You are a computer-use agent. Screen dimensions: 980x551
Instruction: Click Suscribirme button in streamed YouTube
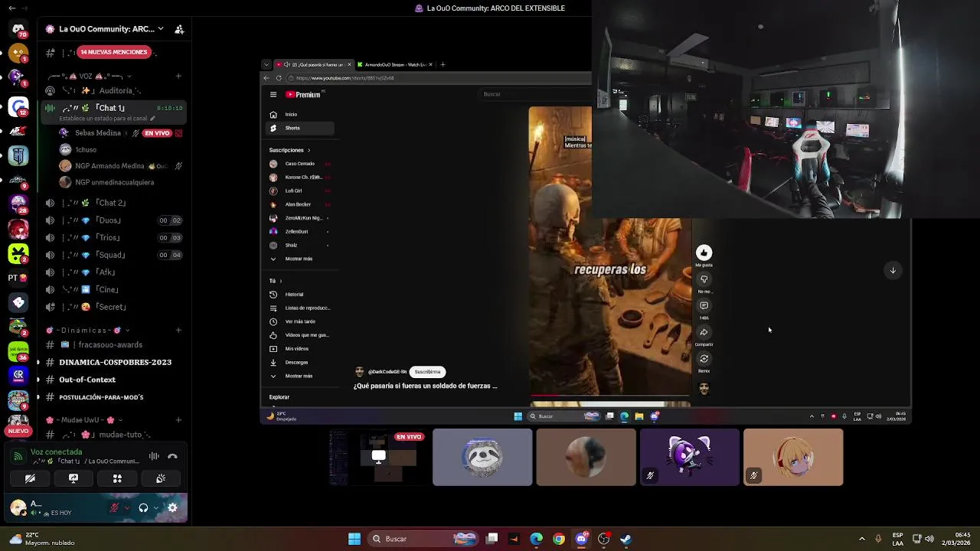pos(427,372)
